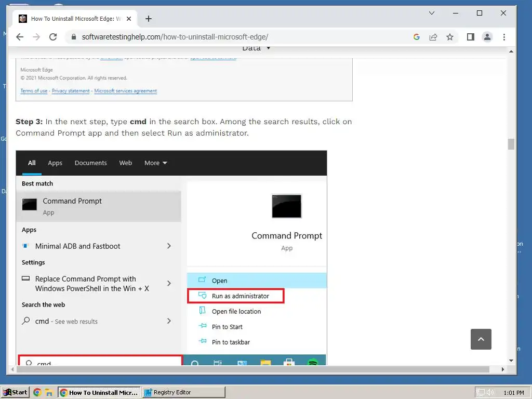Click the network tray icon
The width and height of the screenshot is (532, 399).
pyautogui.click(x=481, y=393)
